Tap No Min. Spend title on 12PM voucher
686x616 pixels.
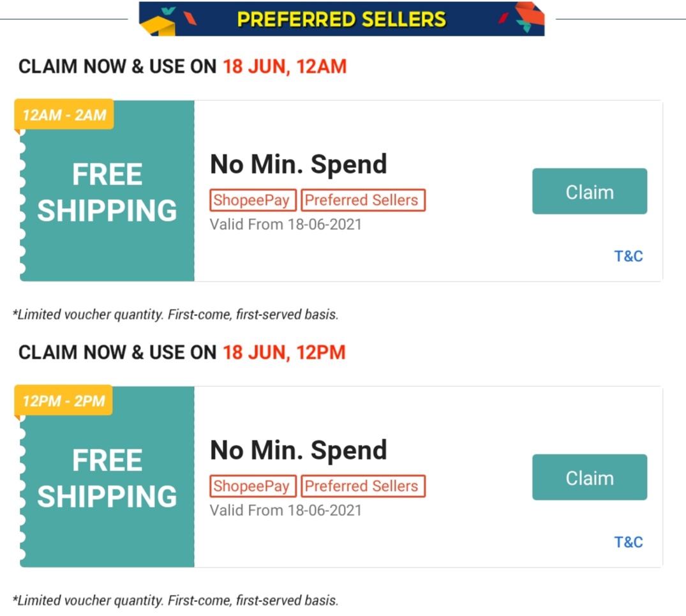(299, 451)
